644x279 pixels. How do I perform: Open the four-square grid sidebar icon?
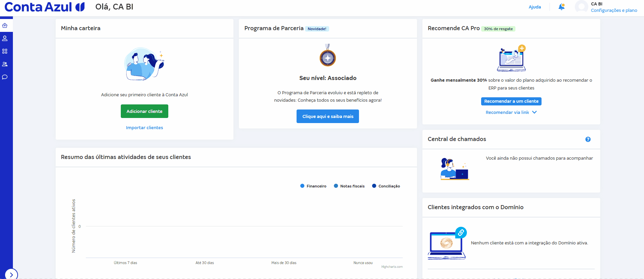point(5,51)
